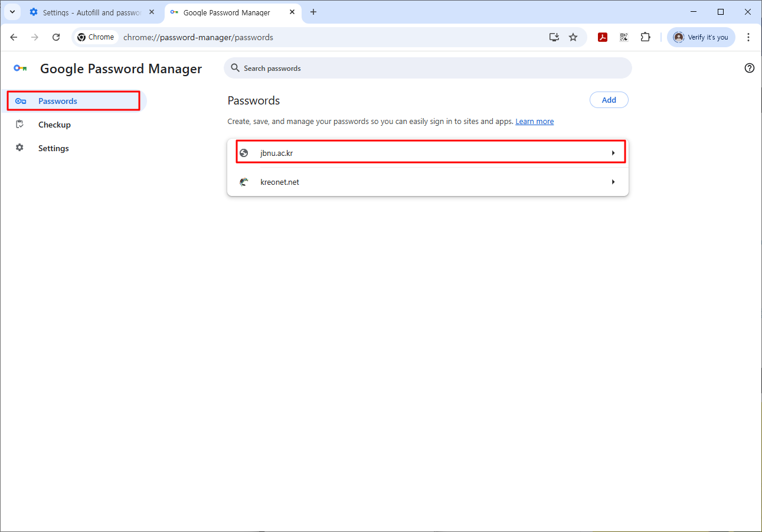Viewport: 762px width, 532px height.
Task: Click the Search passwords field
Action: click(427, 68)
